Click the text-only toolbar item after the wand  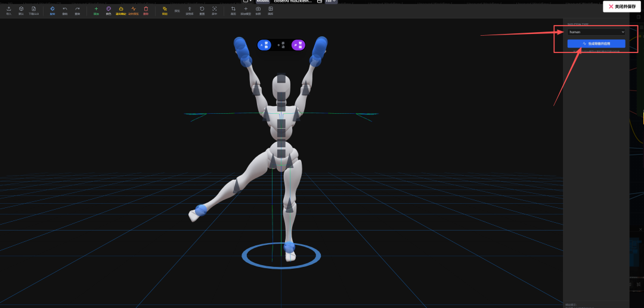click(x=177, y=11)
